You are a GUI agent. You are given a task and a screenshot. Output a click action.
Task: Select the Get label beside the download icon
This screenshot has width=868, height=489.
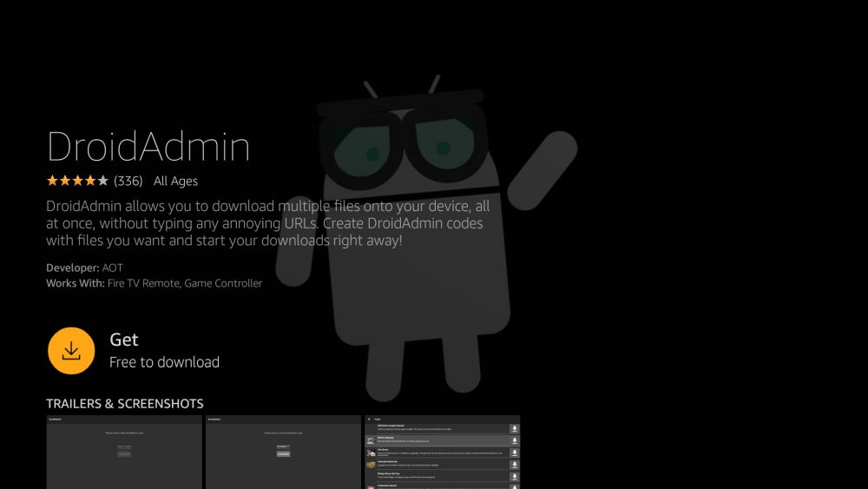(x=124, y=340)
